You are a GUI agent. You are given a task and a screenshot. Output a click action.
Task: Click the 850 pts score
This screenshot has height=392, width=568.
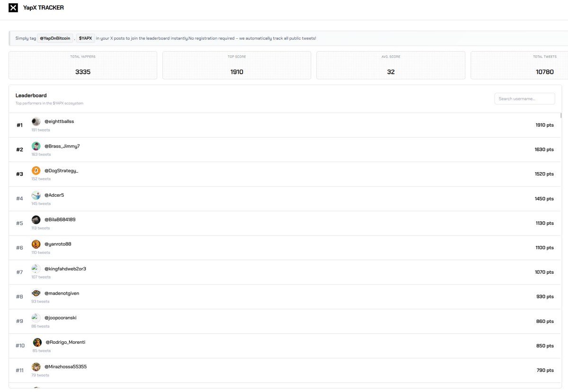tap(545, 346)
